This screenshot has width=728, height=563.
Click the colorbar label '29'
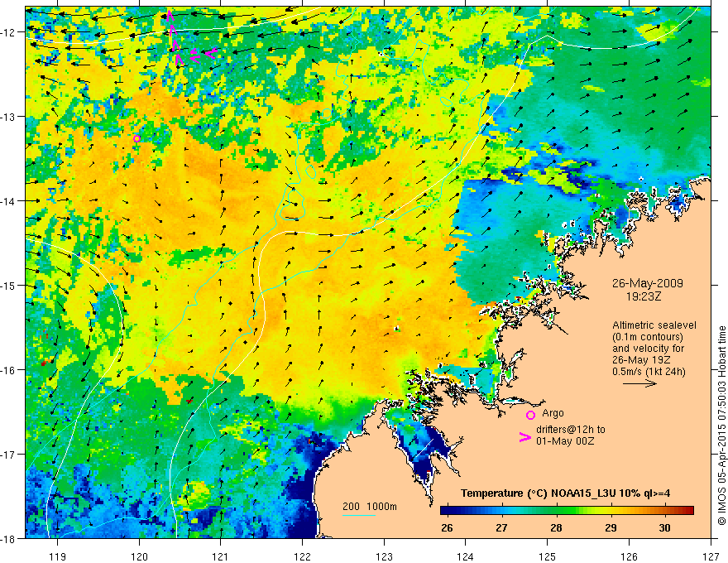coord(611,527)
